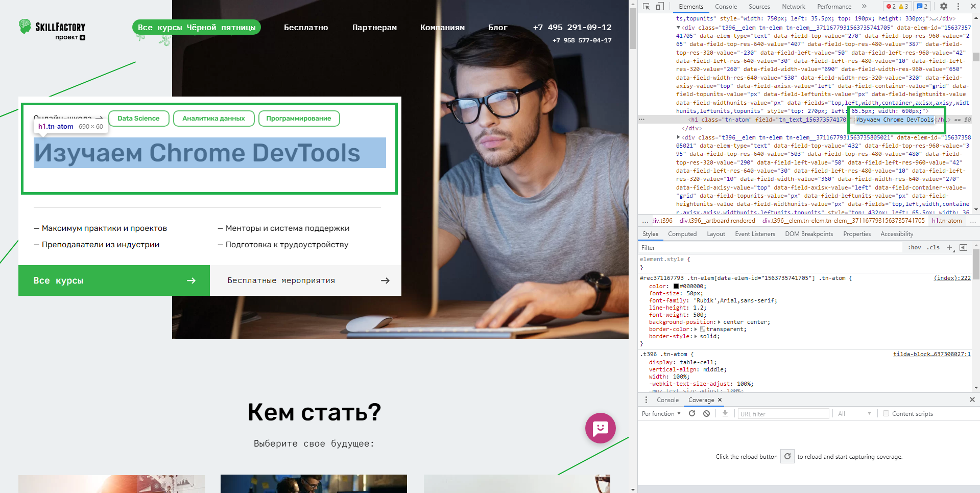The height and width of the screenshot is (493, 980).
Task: Expand the border-color property triangle
Action: click(696, 330)
